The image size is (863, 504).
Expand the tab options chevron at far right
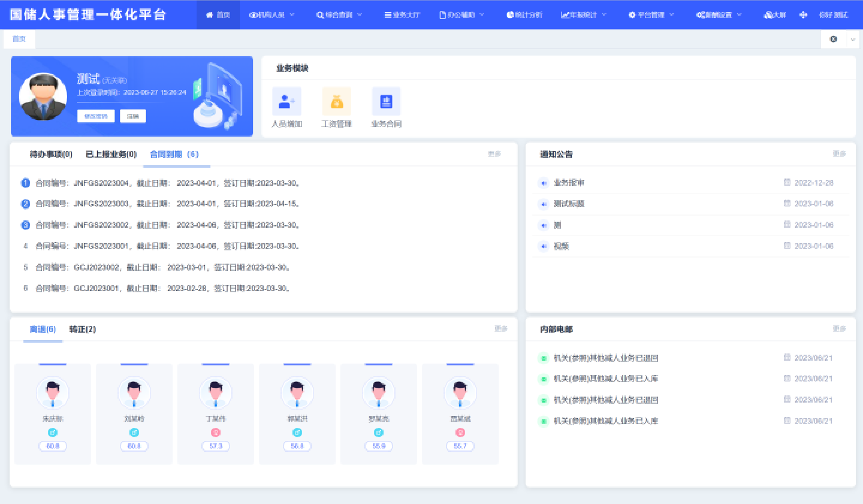click(x=853, y=39)
